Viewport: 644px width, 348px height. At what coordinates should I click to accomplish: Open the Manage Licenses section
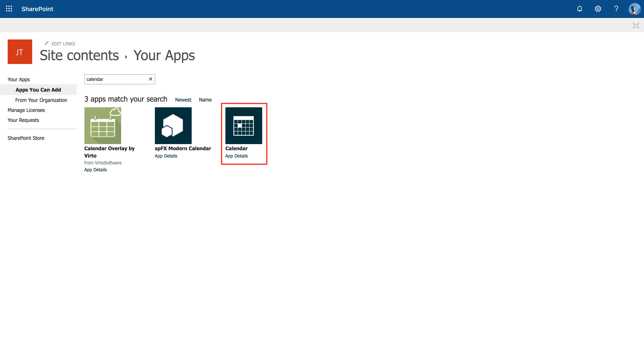point(26,110)
